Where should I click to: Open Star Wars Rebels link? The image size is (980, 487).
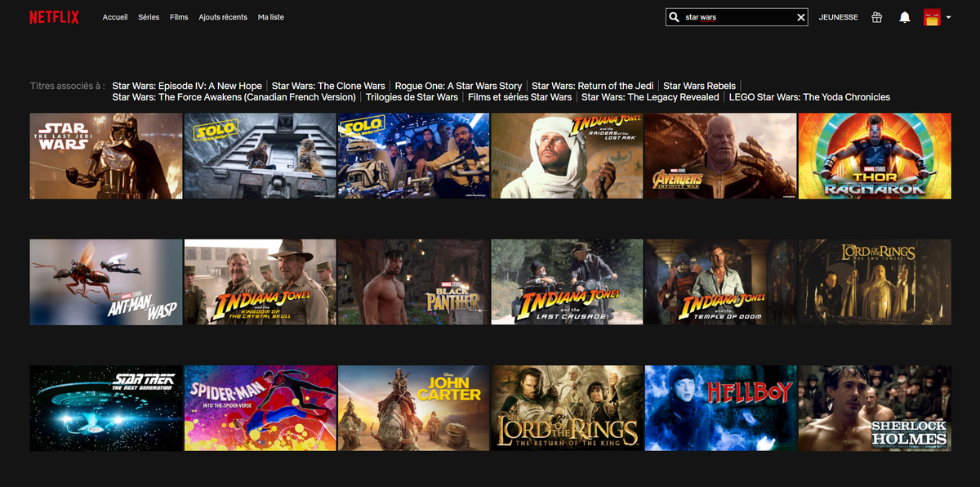coord(699,86)
